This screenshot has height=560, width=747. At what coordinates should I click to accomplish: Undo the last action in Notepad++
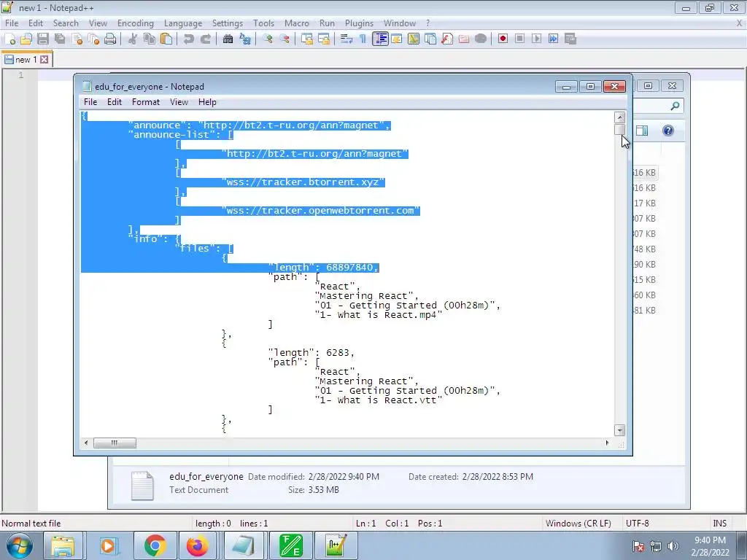[189, 39]
